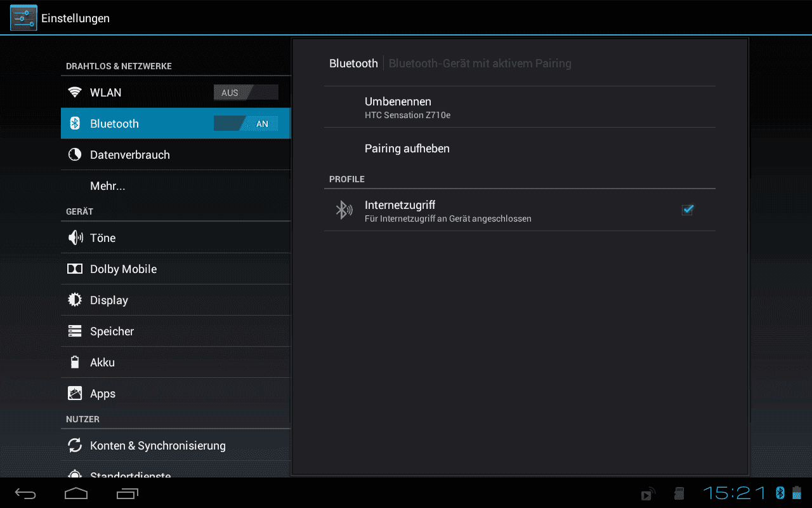Image resolution: width=812 pixels, height=508 pixels.
Task: Turn off the Bluetooth switch
Action: tap(246, 124)
